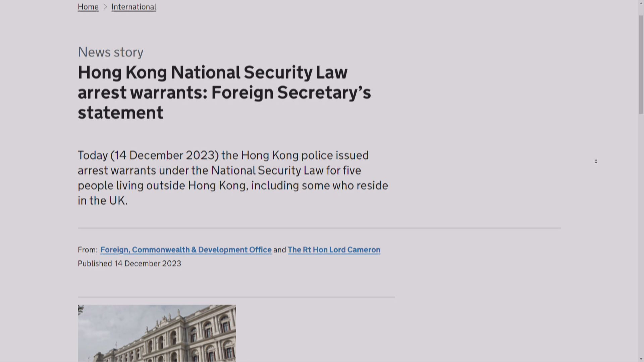Open The Rt Hon Lord Cameron link
644x362 pixels.
click(x=334, y=250)
